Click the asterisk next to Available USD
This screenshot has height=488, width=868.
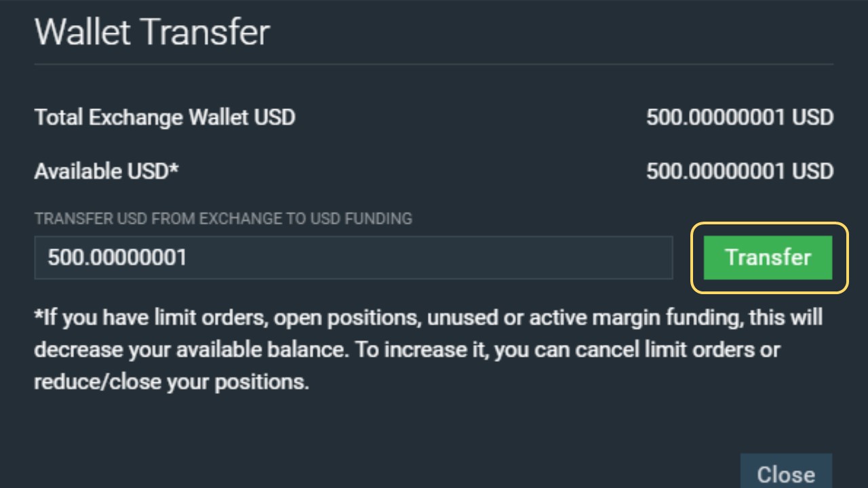click(x=174, y=168)
